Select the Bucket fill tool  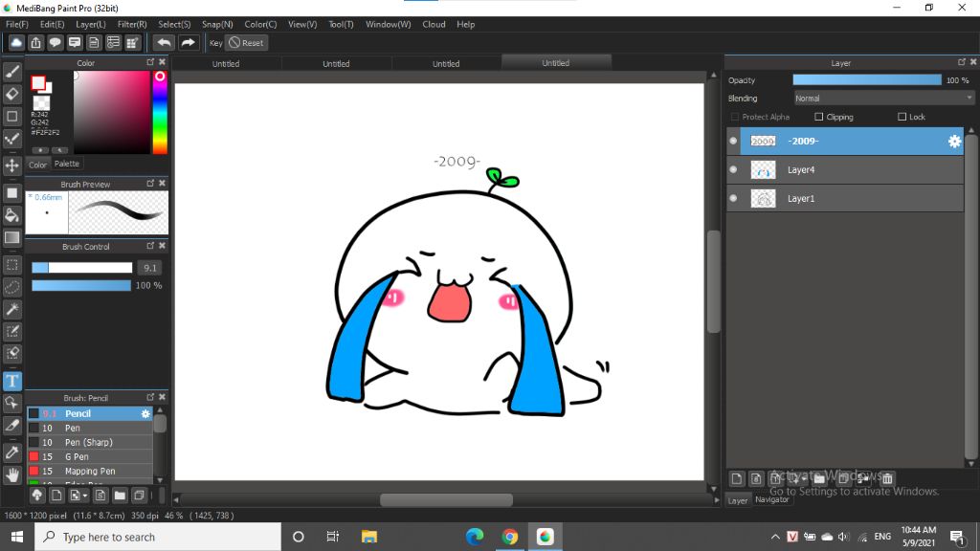click(12, 215)
